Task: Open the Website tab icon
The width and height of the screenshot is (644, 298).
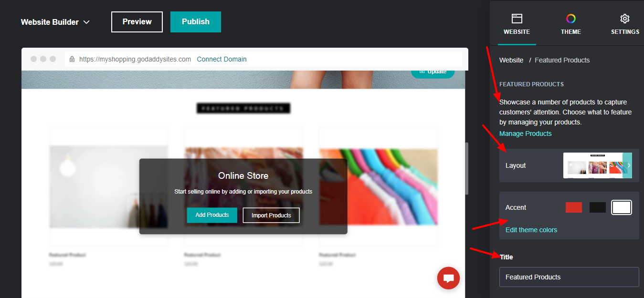Action: [517, 19]
